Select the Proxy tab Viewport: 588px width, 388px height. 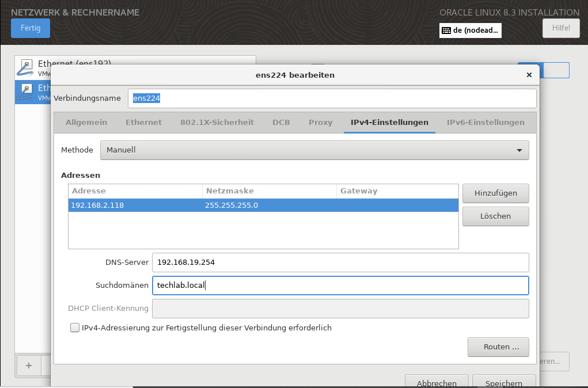320,122
